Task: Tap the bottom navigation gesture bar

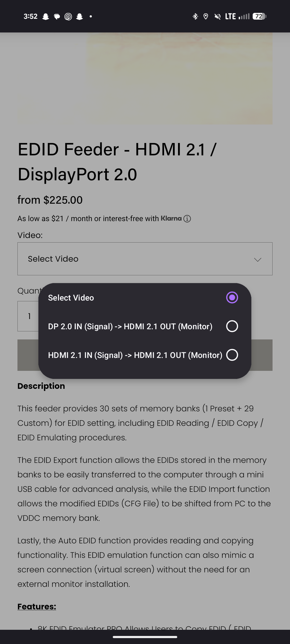Action: coord(145,637)
